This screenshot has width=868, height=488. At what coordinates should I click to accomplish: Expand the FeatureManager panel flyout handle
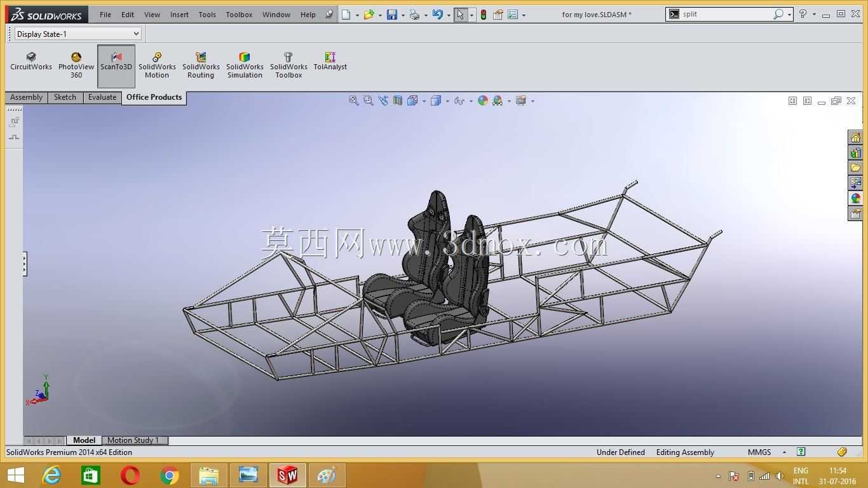tap(25, 264)
